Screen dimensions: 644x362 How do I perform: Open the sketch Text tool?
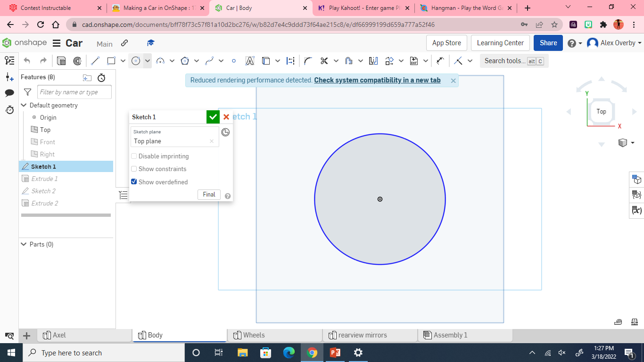tap(249, 61)
